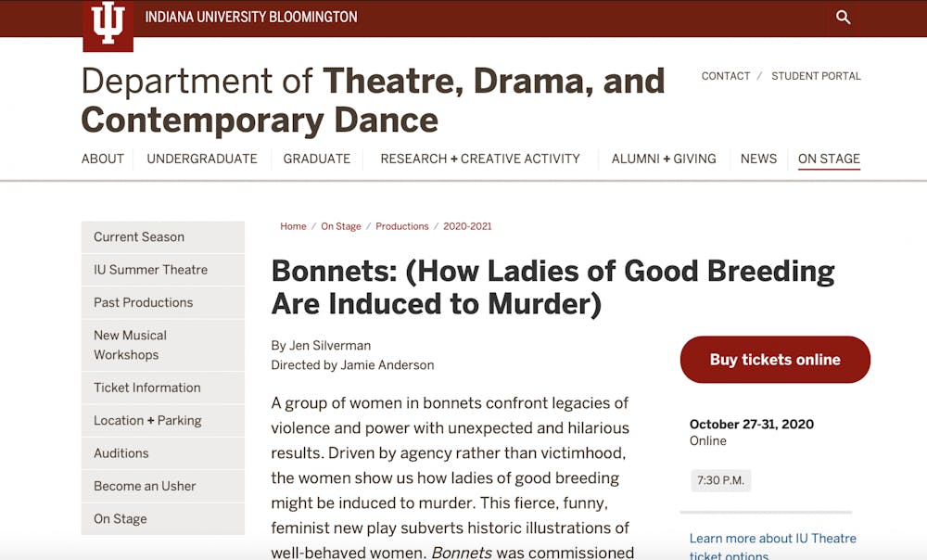Open Past Productions sidebar link
The image size is (927, 560).
pyautogui.click(x=162, y=303)
